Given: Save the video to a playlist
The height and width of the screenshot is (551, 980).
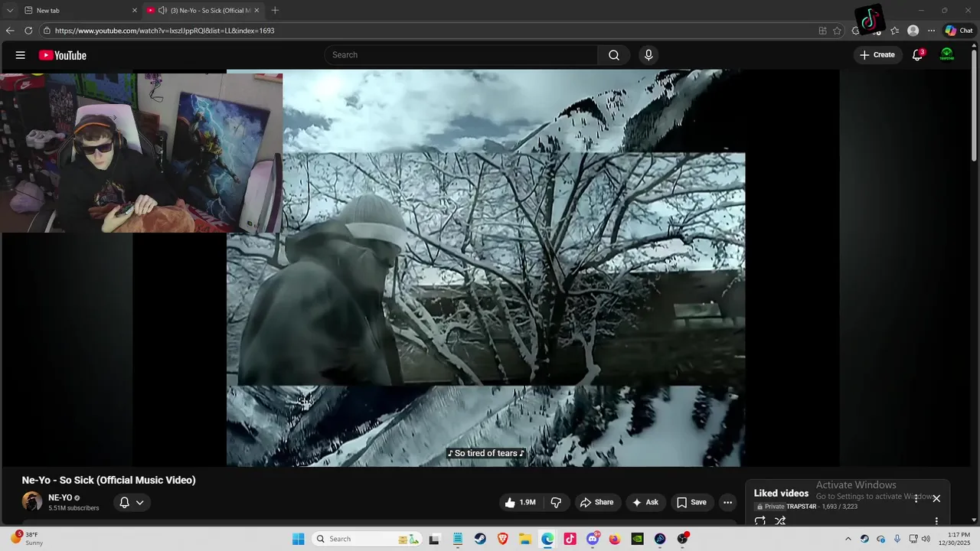Looking at the screenshot, I should click(x=691, y=503).
